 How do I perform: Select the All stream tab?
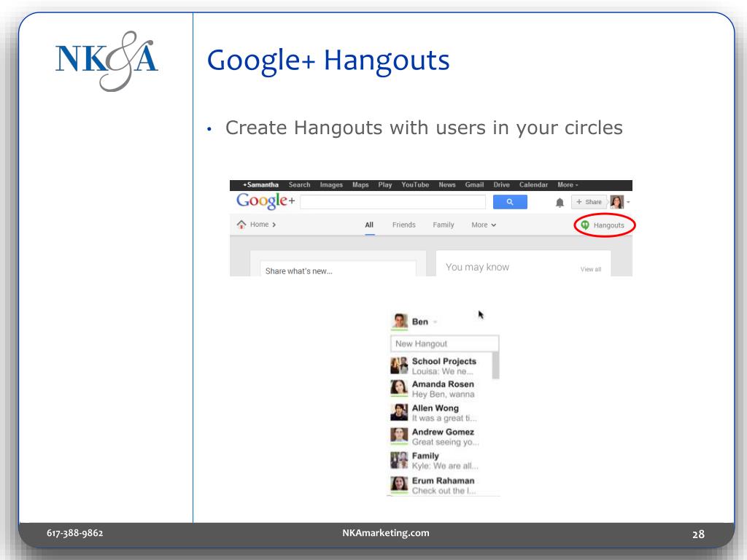tap(369, 225)
